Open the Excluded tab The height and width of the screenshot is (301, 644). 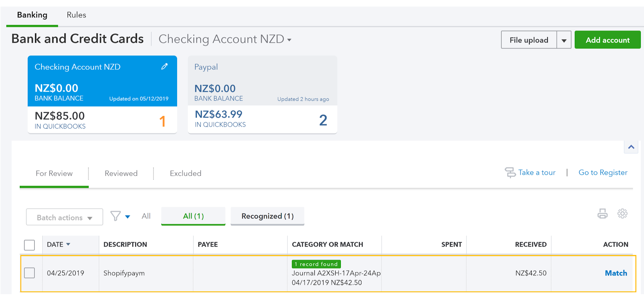[186, 173]
